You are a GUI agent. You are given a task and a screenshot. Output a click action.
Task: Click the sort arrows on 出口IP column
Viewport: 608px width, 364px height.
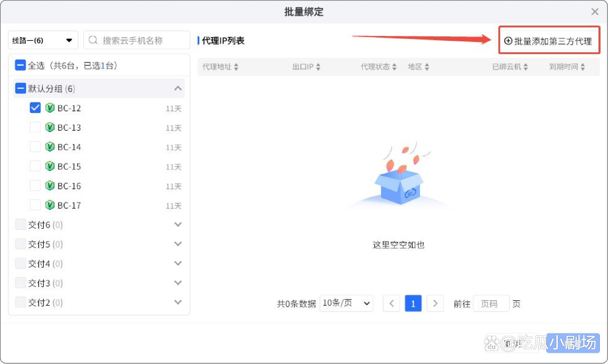tap(318, 66)
